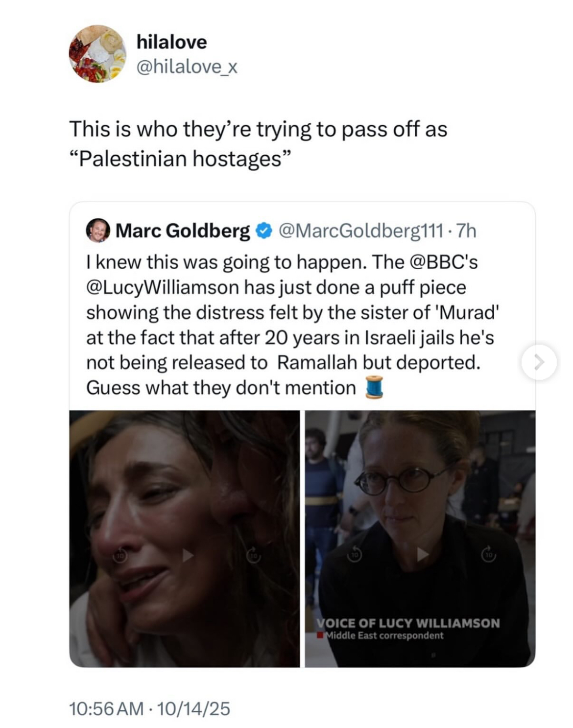The height and width of the screenshot is (728, 573).
Task: Play the left crying woman video
Action: (188, 555)
